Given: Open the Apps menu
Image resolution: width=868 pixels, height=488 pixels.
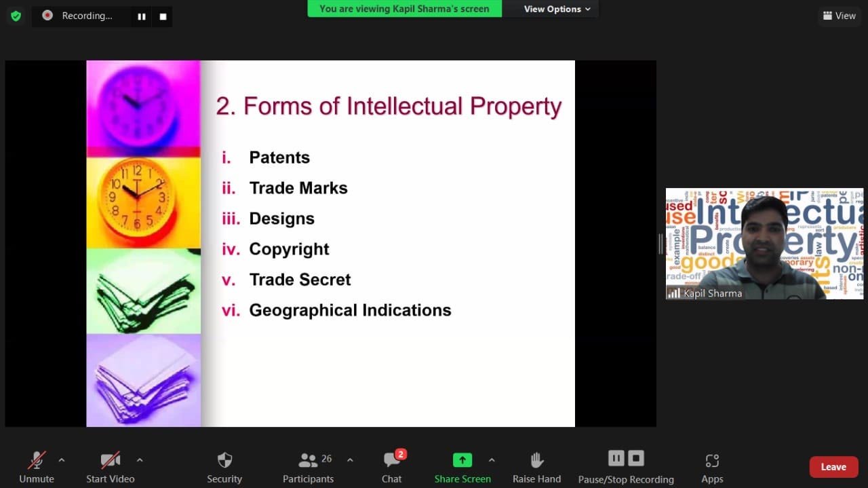Looking at the screenshot, I should pyautogui.click(x=712, y=467).
